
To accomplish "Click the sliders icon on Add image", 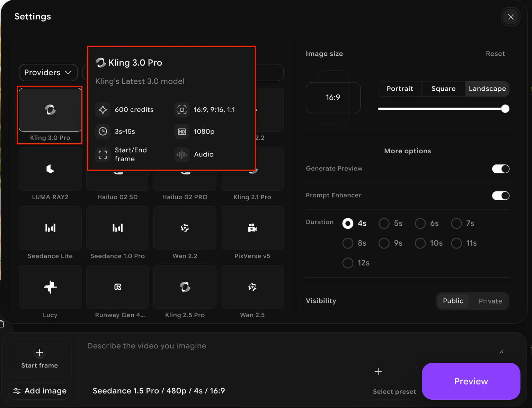I will click(17, 391).
